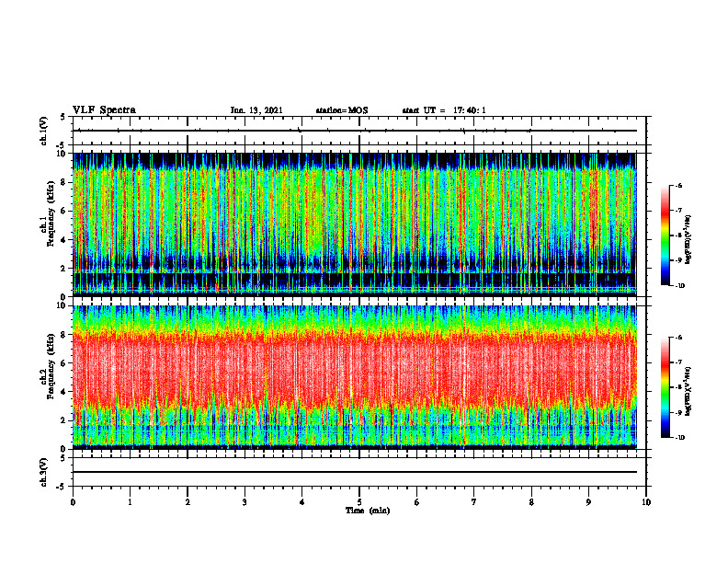This screenshot has height=563, width=728.
Task: Click the "ch.1(V)" waveform axis label
Action: (x=43, y=131)
